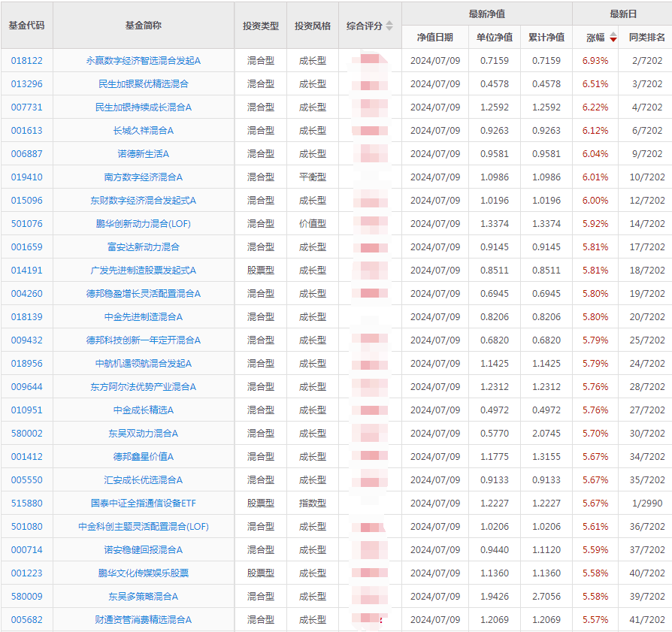Screen dimensions: 672x632
Task: Open fund code 001613
Action: (26, 130)
